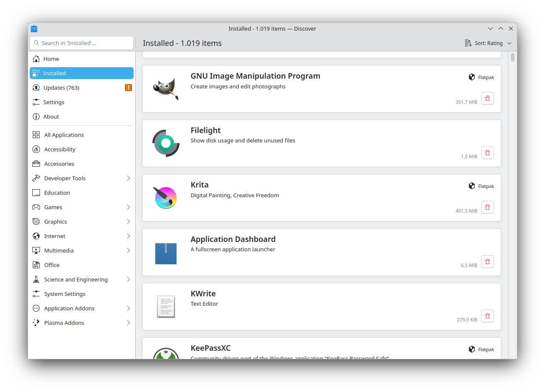Click 'A fullscreen application launcher' description
Image resolution: width=545 pixels, height=392 pixels.
(x=233, y=250)
